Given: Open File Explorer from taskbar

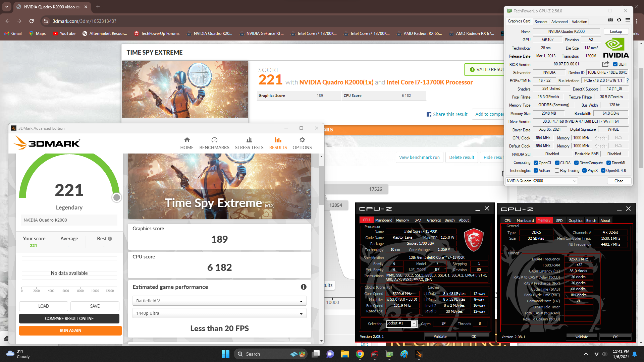Looking at the screenshot, I should point(345,354).
